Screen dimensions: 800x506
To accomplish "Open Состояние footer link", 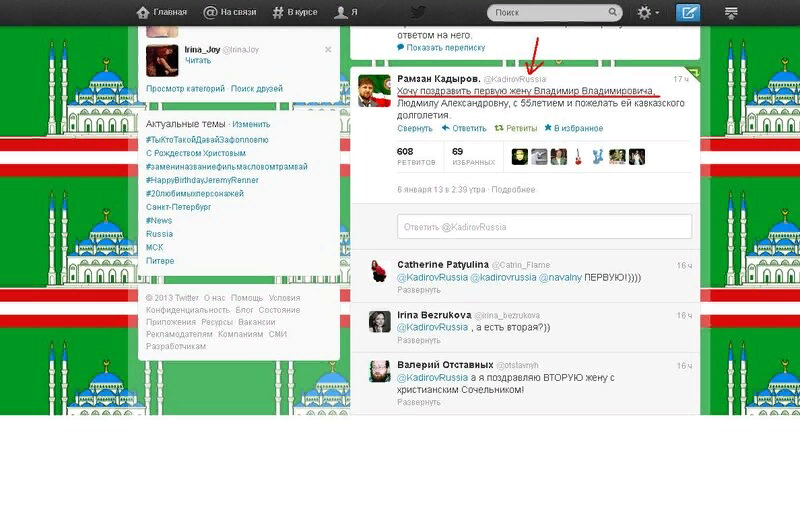I will [x=279, y=310].
